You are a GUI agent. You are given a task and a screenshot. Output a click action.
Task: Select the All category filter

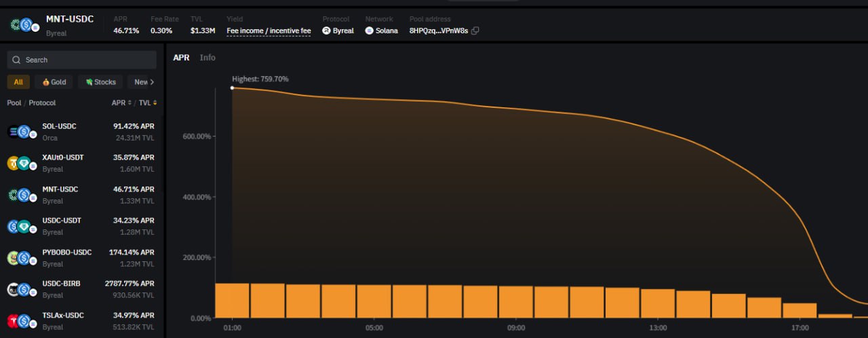pos(18,82)
